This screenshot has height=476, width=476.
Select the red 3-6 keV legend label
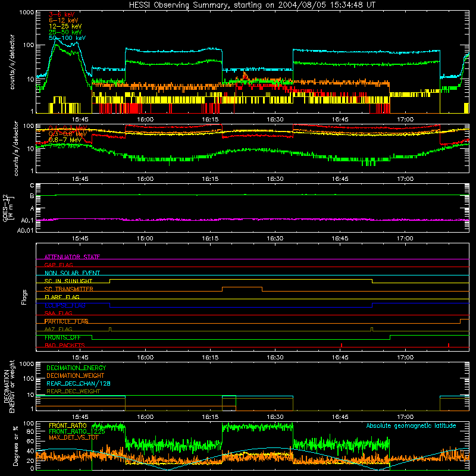coord(61,14)
